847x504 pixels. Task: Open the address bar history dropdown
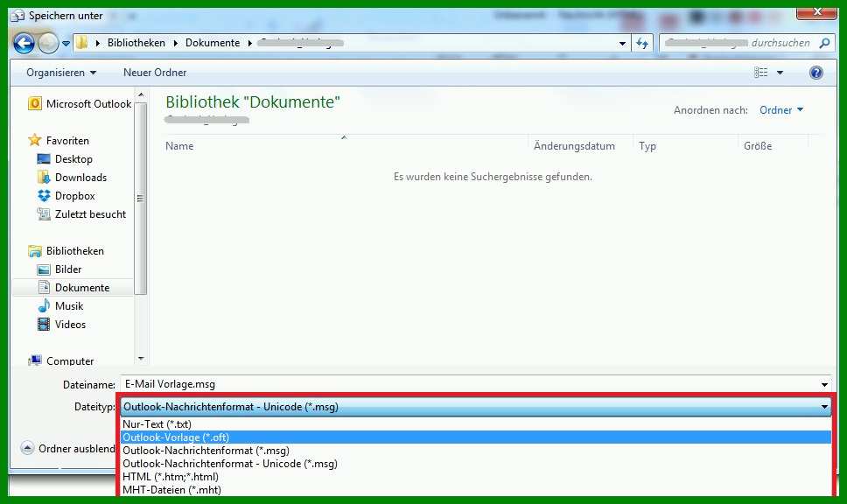[622, 43]
